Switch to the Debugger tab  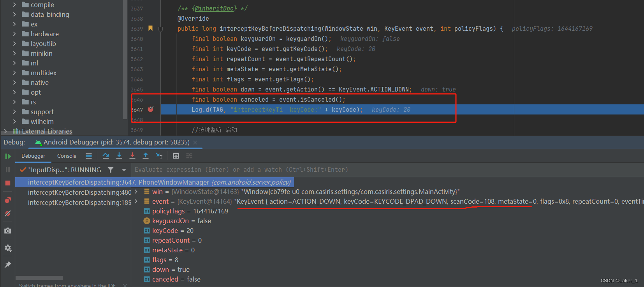click(x=33, y=156)
